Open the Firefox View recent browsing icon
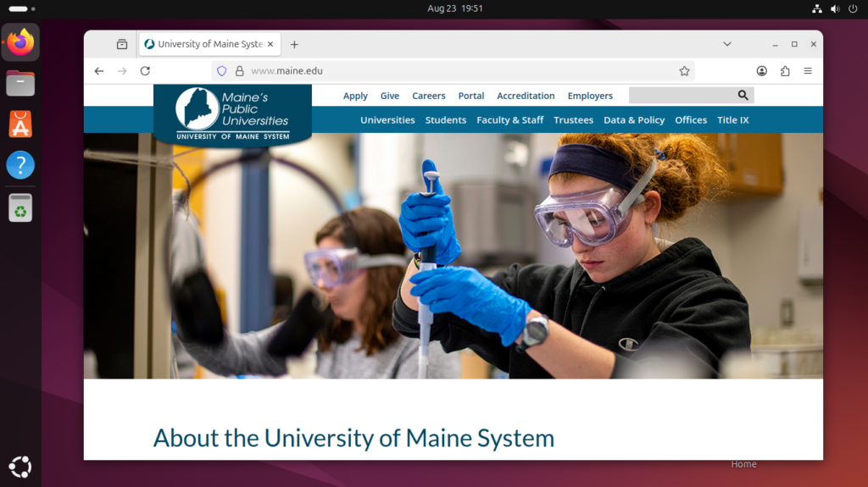This screenshot has width=868, height=487. (122, 44)
